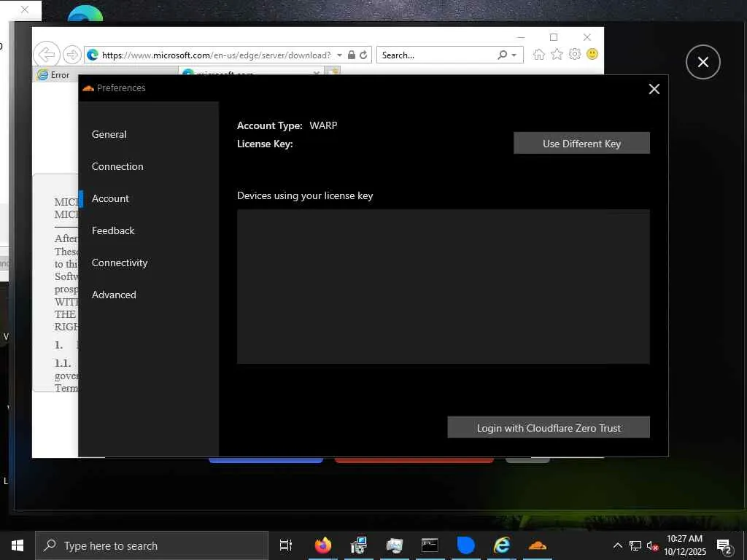This screenshot has width=747, height=560.
Task: Click the magnifier search icon in IE
Action: [502, 55]
